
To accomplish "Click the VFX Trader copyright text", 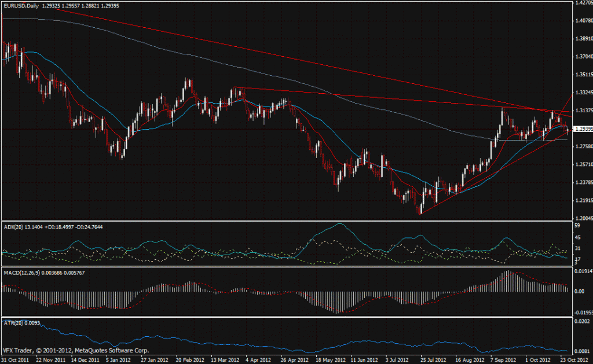I will coord(75,350).
